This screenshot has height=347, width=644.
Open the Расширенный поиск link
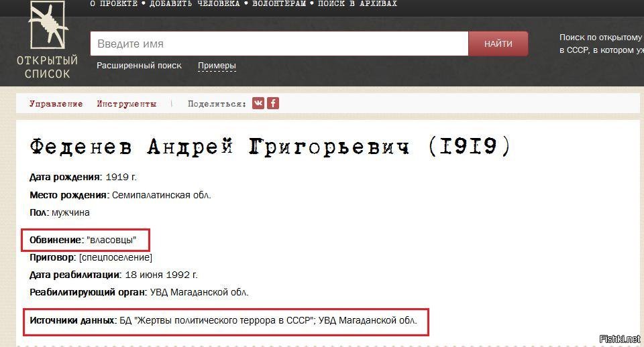(139, 66)
